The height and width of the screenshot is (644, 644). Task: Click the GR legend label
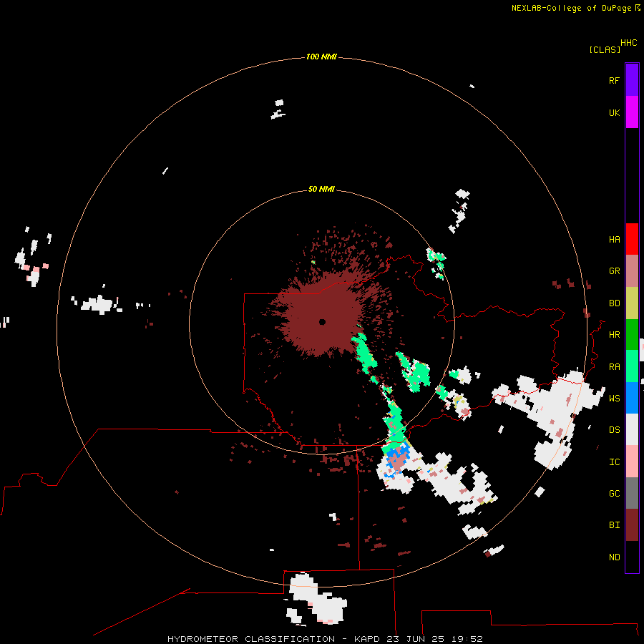[x=614, y=270]
